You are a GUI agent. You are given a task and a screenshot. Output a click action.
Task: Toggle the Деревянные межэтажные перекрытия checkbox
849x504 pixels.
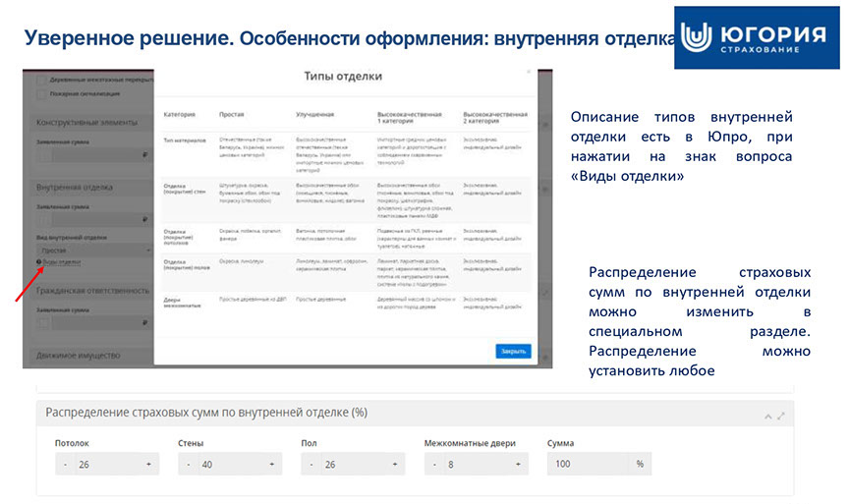40,80
